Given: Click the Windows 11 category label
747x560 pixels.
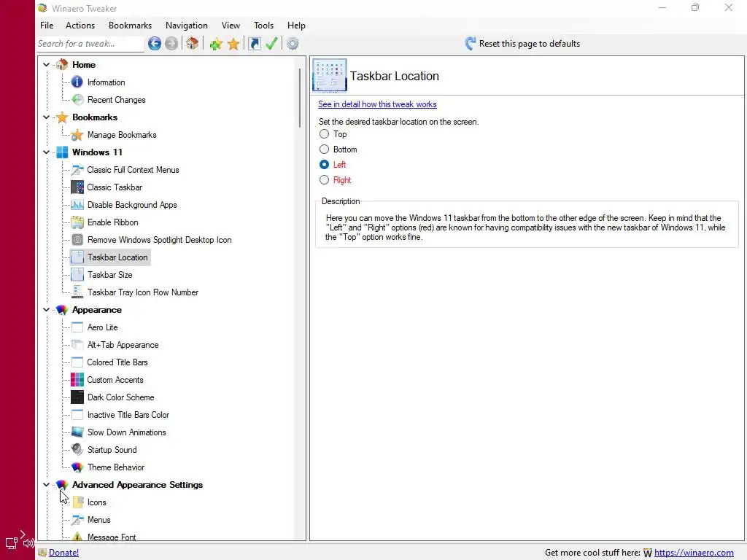Looking at the screenshot, I should coord(97,152).
